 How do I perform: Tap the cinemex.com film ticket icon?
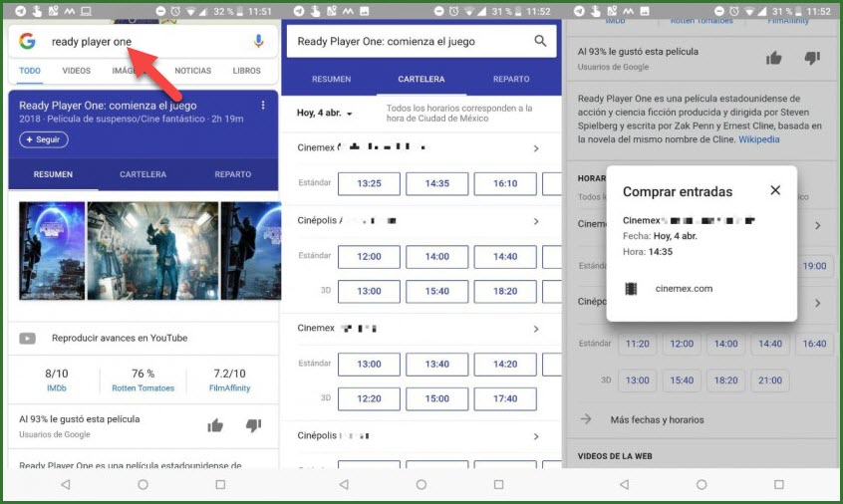point(630,289)
